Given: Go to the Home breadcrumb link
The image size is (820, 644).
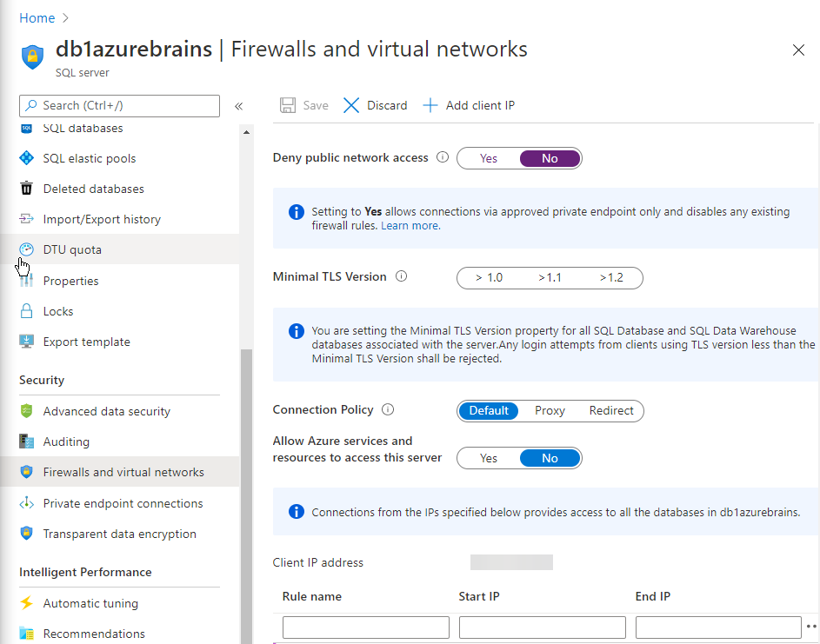Looking at the screenshot, I should click(x=37, y=18).
